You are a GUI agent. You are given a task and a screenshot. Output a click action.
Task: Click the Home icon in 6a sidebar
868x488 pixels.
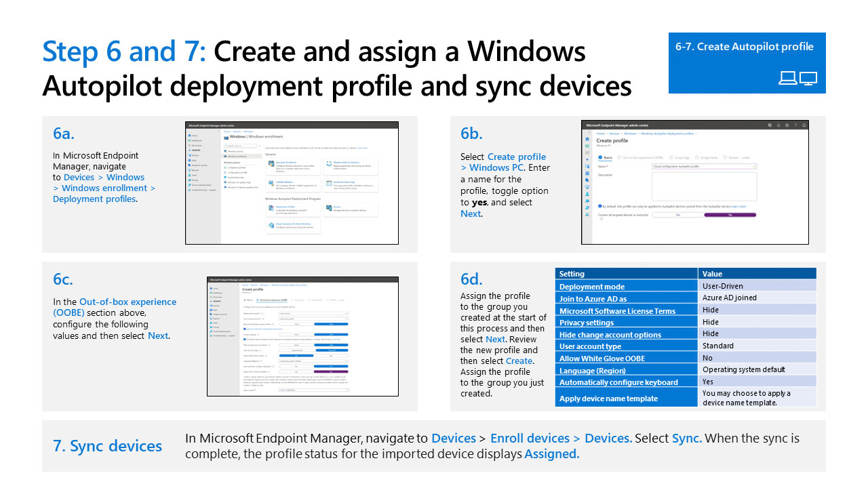(x=190, y=136)
